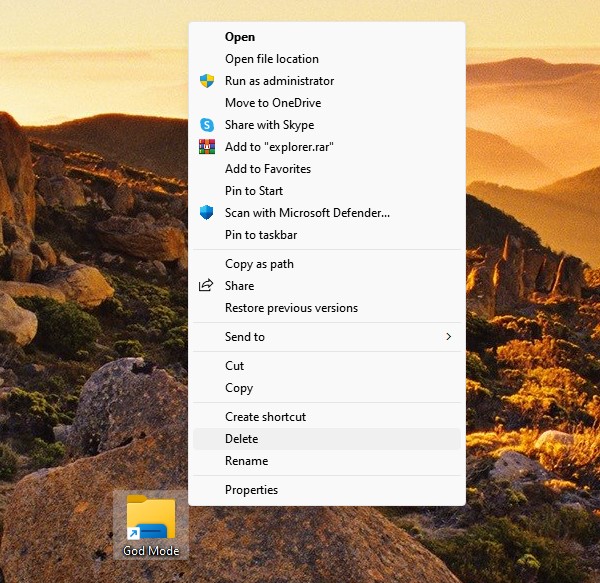600x583 pixels.
Task: Click the WinRAR books icon
Action: click(x=207, y=147)
